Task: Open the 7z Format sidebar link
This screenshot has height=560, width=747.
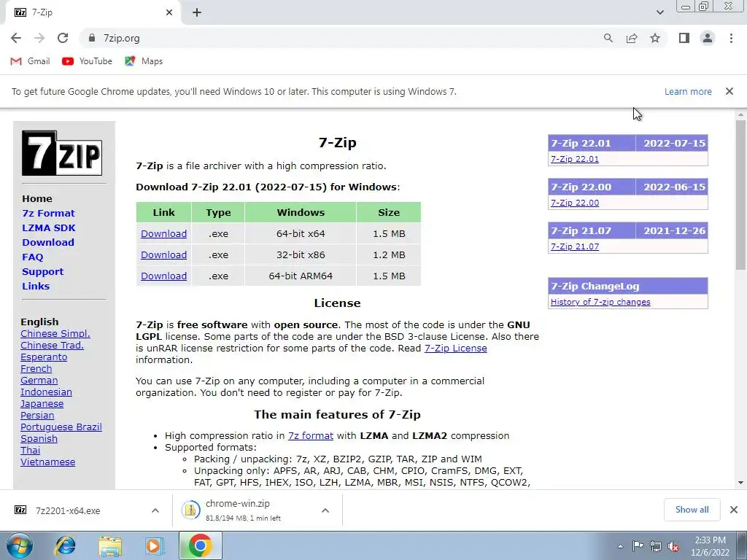Action: pos(48,214)
